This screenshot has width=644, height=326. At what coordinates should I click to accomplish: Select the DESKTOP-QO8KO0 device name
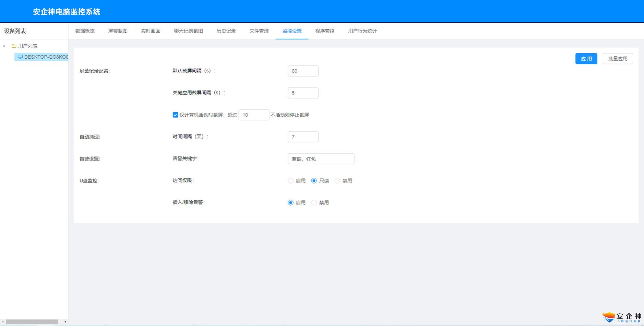46,57
